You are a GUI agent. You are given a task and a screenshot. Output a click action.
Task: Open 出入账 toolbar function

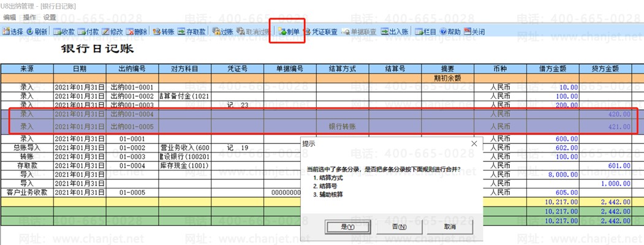point(394,32)
